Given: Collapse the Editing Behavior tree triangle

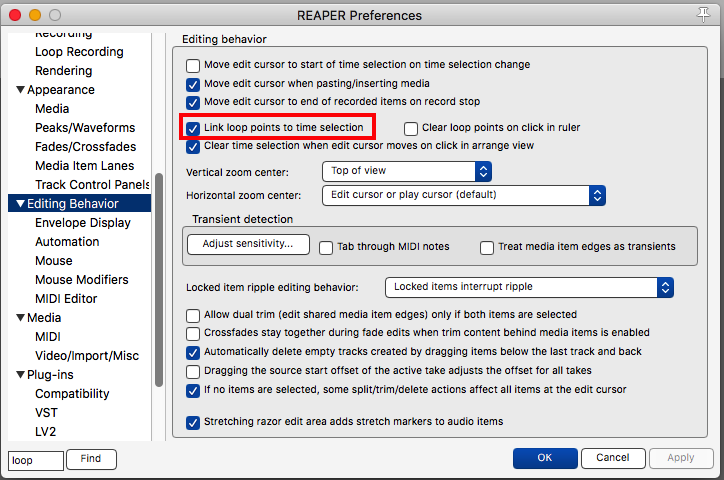Looking at the screenshot, I should click(x=20, y=204).
